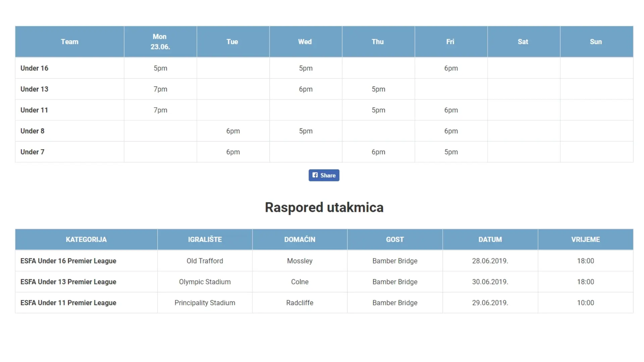Click the Colne home team cell
This screenshot has height=362, width=644.
[300, 282]
